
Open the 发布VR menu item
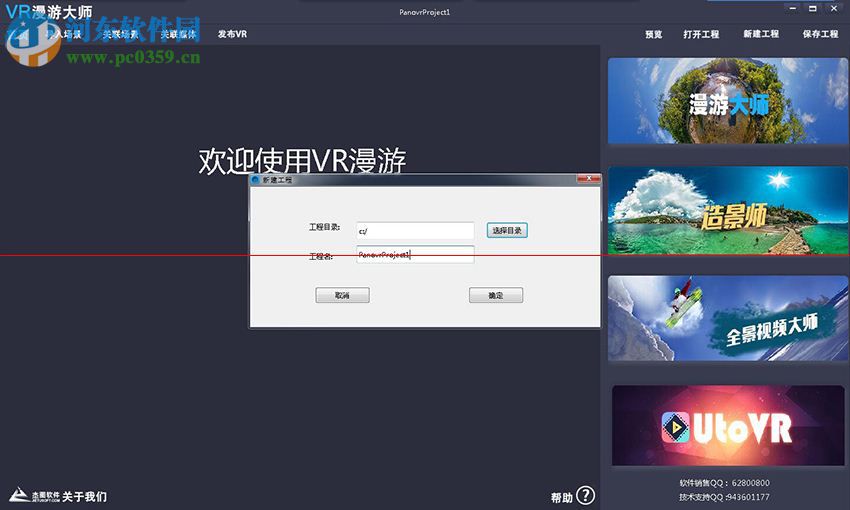pos(232,34)
